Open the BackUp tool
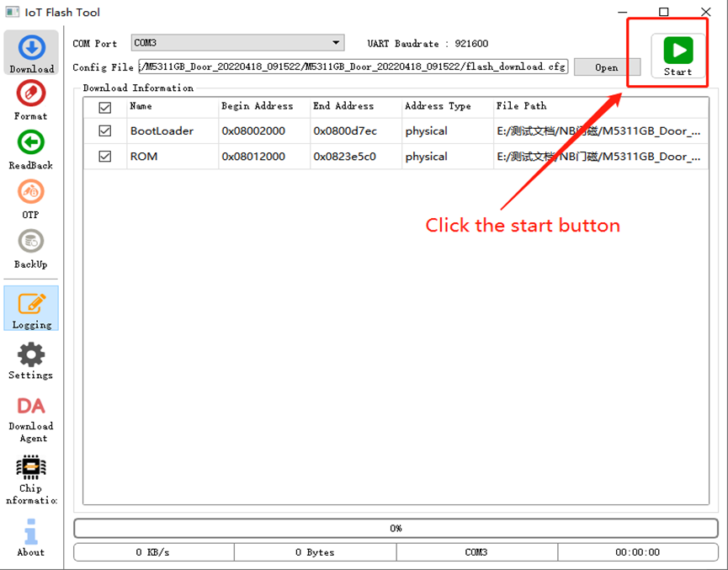 31,249
